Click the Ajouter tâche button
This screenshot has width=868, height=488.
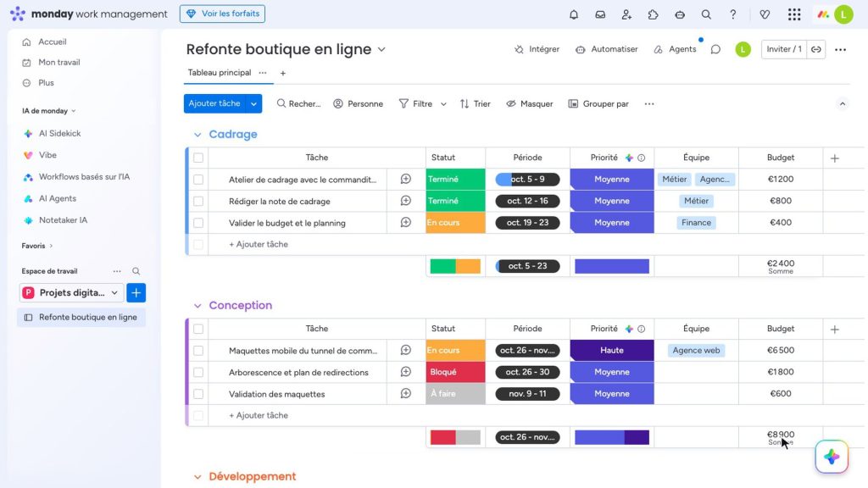click(x=214, y=103)
